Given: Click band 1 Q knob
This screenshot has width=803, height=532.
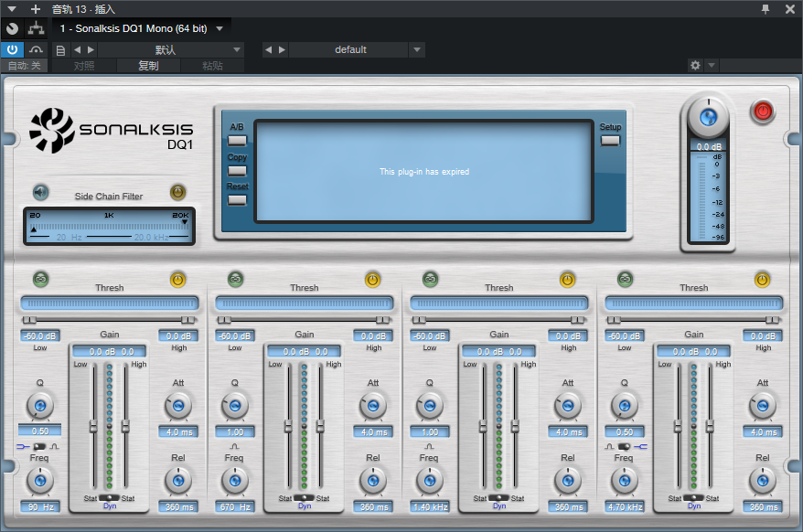Looking at the screenshot, I should point(40,406).
